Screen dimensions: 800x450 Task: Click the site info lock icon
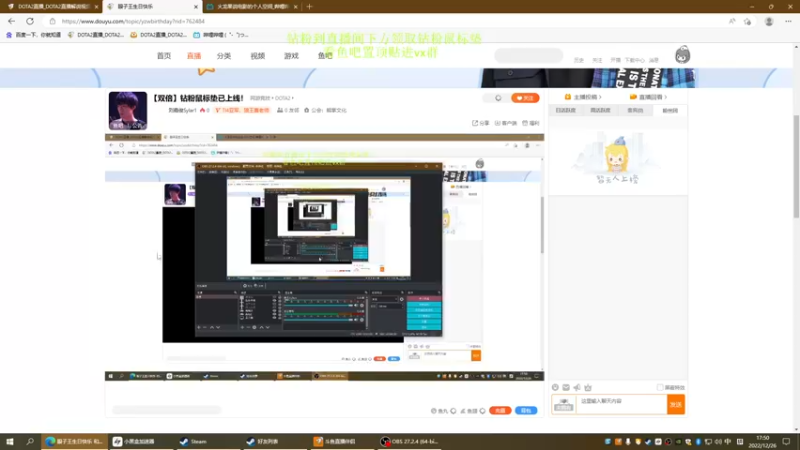(52, 21)
